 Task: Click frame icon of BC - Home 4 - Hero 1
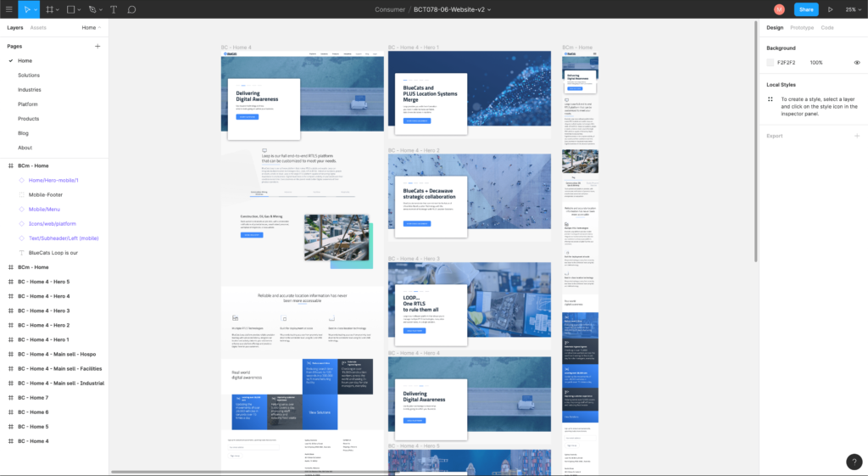coord(10,339)
